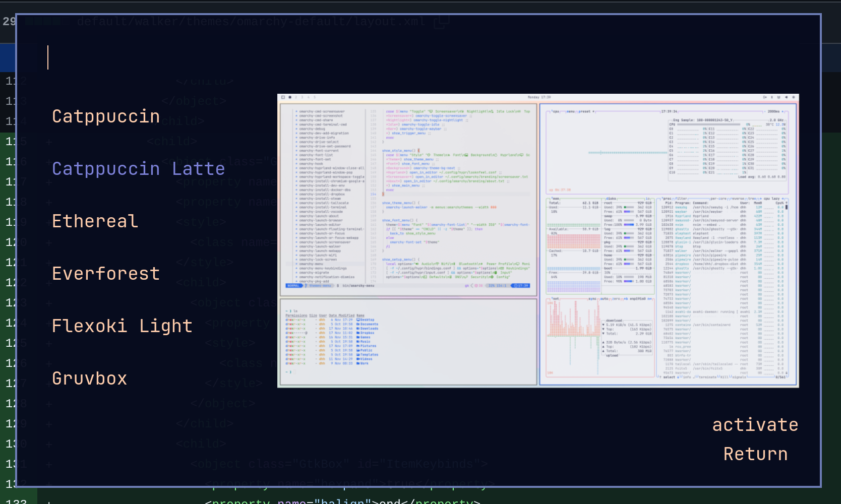Click the Monday 17:39 clock in preview
The height and width of the screenshot is (504, 841).
[x=539, y=97]
